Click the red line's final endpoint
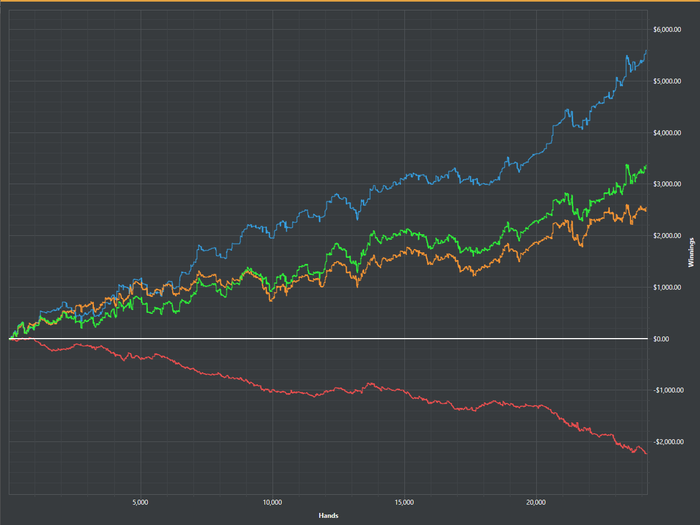The width and height of the screenshot is (700, 525). click(x=646, y=454)
